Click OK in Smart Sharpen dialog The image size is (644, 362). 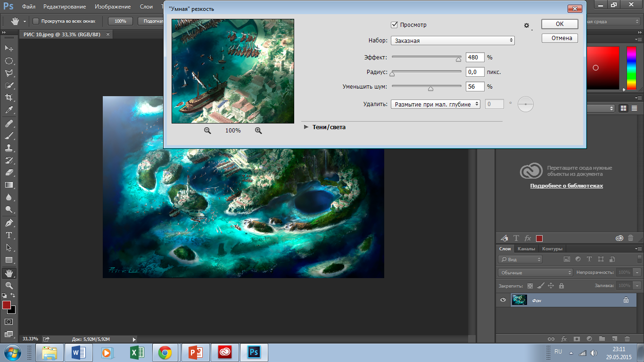tap(560, 24)
